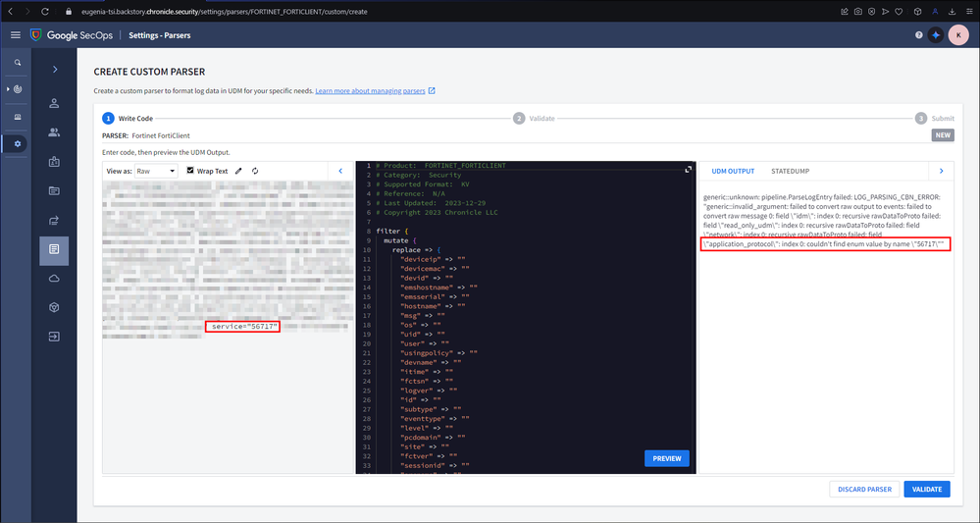Open the Gemini sparkle assistant
Screen dimensions: 980x523
(936, 35)
